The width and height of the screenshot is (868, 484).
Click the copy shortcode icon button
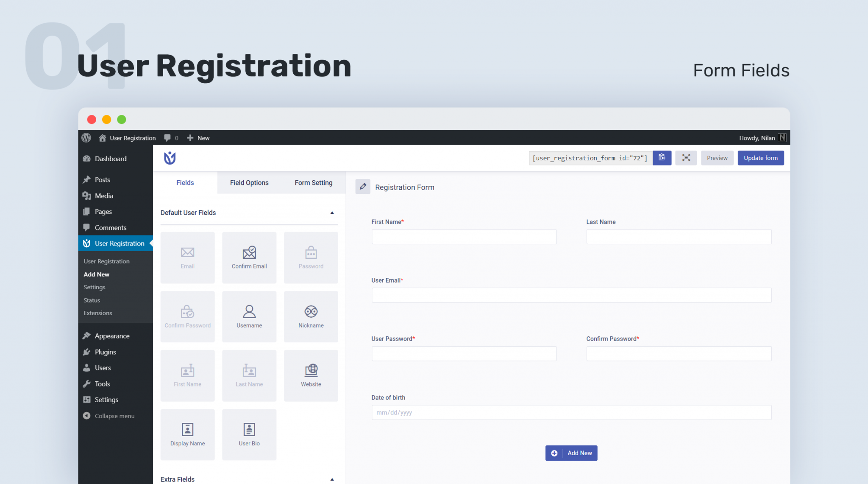pyautogui.click(x=662, y=158)
